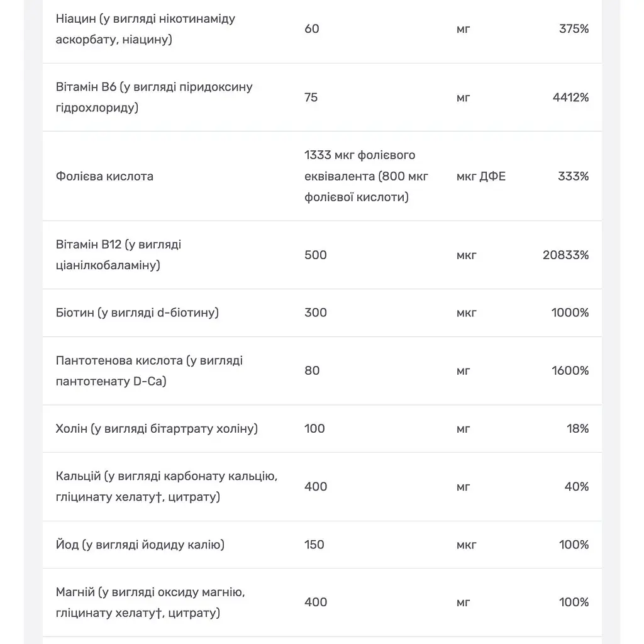The width and height of the screenshot is (644, 644).
Task: Select the Фолієва кислота row label
Action: coord(104,176)
